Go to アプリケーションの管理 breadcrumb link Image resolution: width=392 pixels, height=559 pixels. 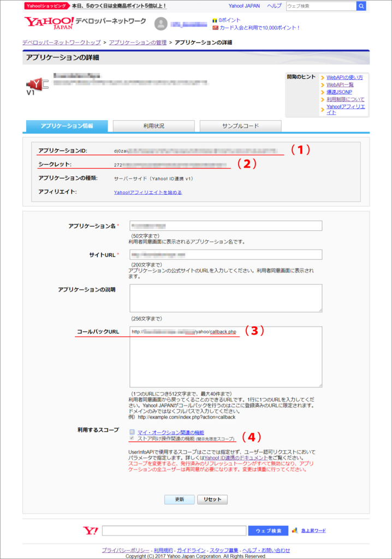138,43
